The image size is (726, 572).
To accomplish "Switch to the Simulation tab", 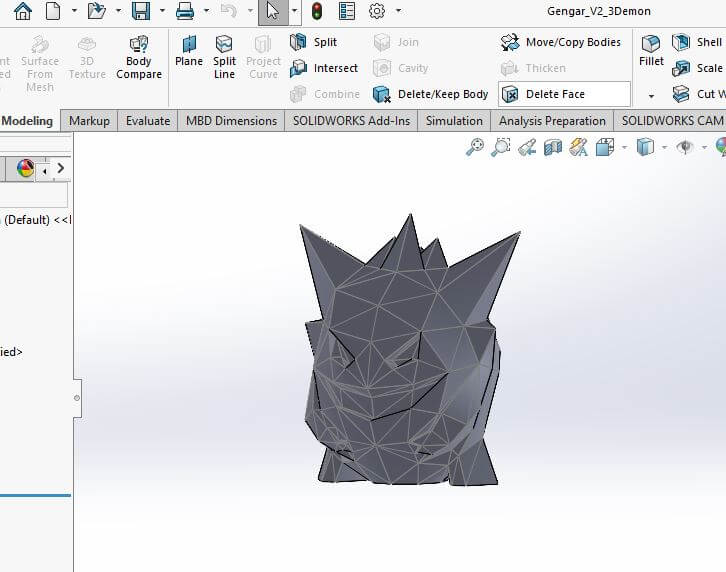I will point(454,121).
